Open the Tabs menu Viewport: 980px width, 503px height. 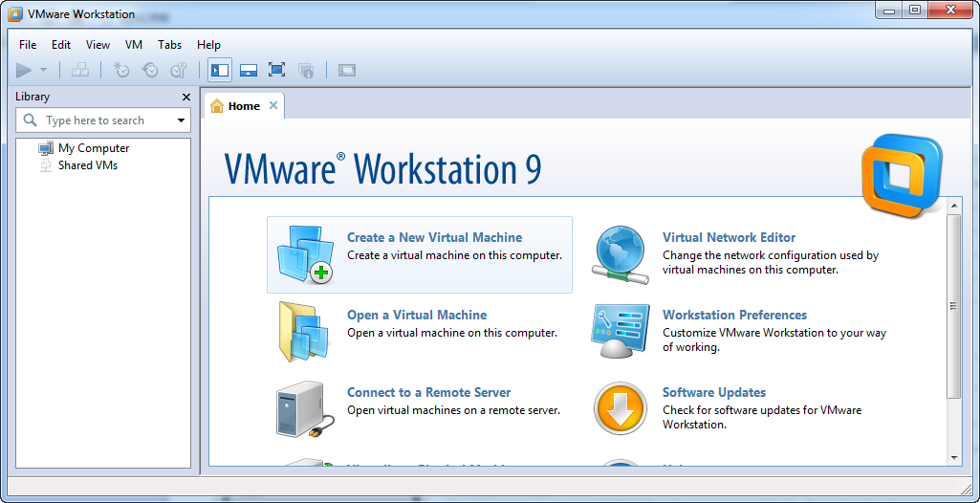pos(170,45)
